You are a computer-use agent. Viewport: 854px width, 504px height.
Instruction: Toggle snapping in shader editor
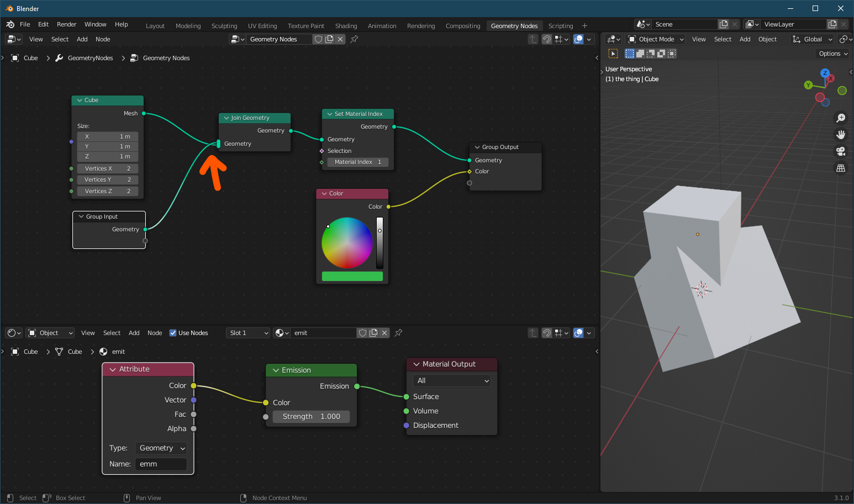pos(547,333)
